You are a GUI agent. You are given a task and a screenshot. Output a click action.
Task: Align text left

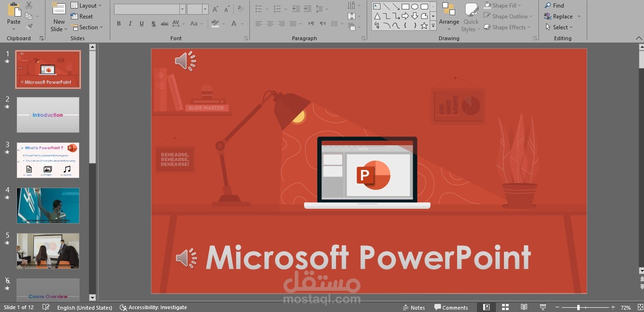[258, 24]
